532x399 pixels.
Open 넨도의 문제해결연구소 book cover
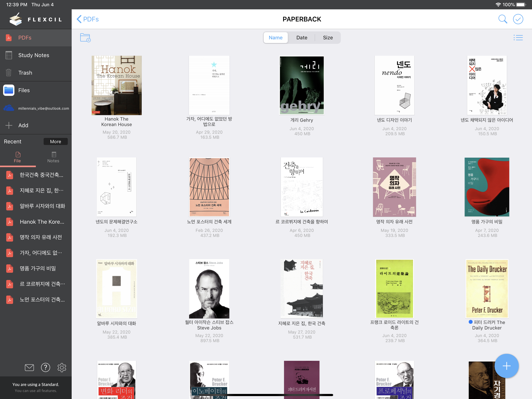pyautogui.click(x=116, y=187)
